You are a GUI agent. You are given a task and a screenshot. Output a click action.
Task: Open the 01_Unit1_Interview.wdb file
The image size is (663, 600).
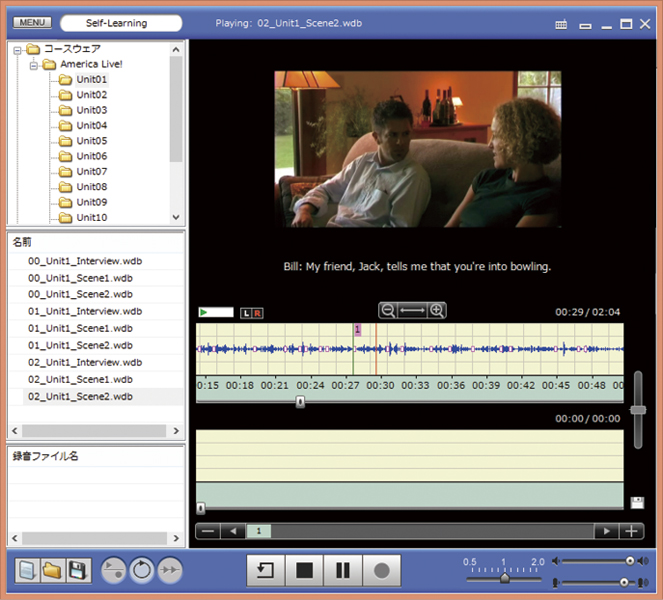point(84,311)
